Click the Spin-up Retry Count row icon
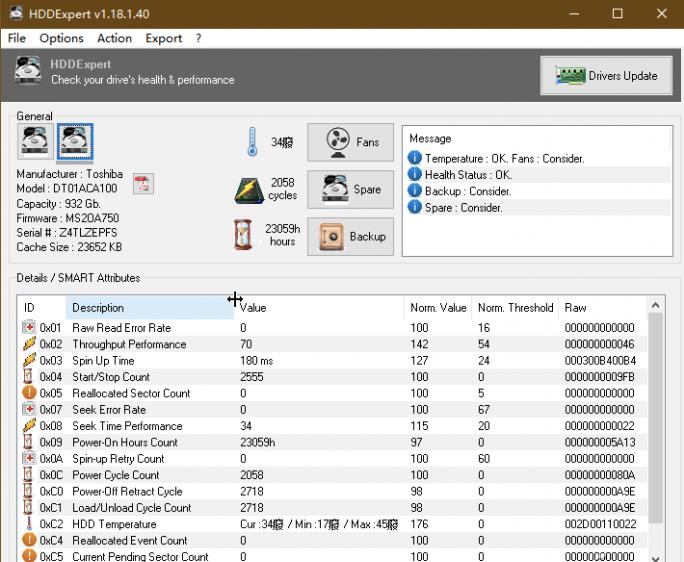Image resolution: width=684 pixels, height=562 pixels. pos(29,458)
